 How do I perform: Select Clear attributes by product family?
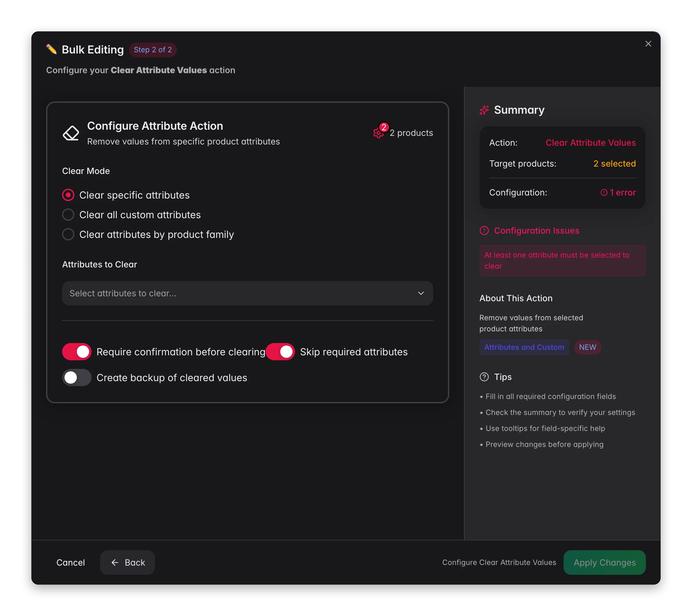click(68, 234)
